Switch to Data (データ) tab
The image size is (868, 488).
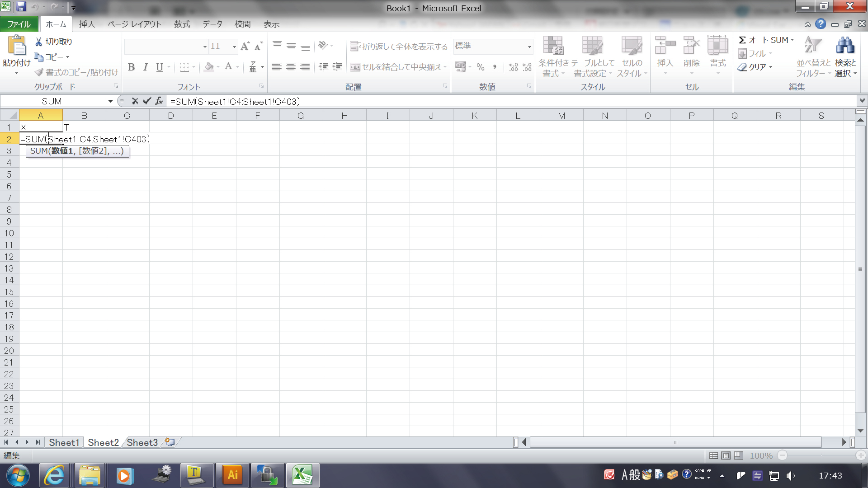tap(212, 24)
